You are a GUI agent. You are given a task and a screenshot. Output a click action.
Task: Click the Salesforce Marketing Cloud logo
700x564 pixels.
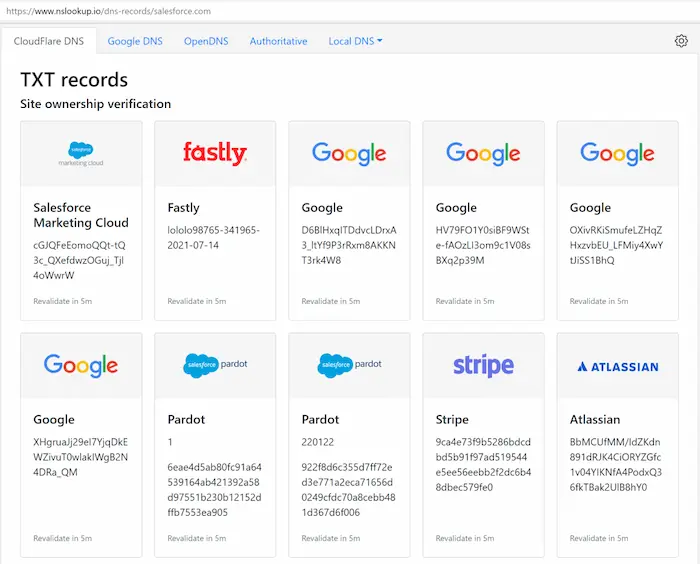click(81, 154)
